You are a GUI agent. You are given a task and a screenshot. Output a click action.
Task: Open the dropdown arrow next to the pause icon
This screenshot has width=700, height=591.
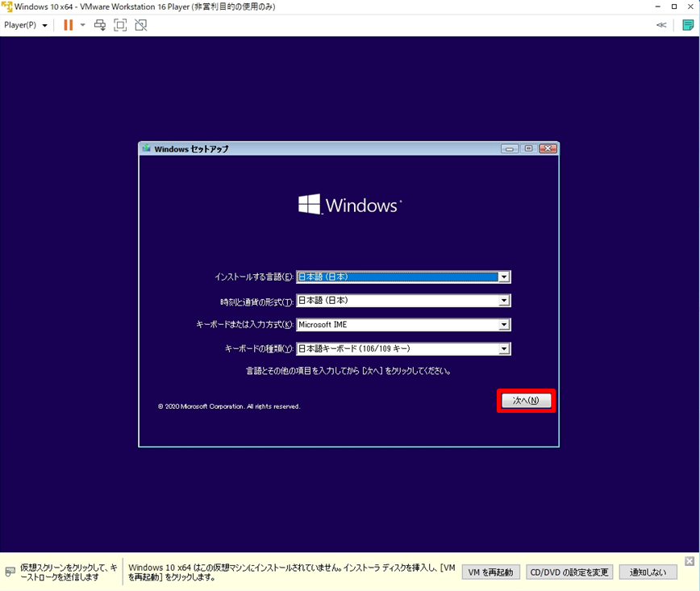coord(82,25)
